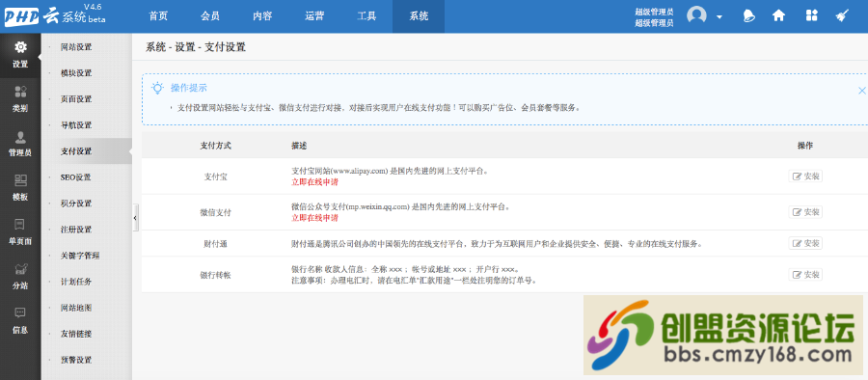Open SEO设置 in the submenu
This screenshot has height=380, width=868.
76,177
